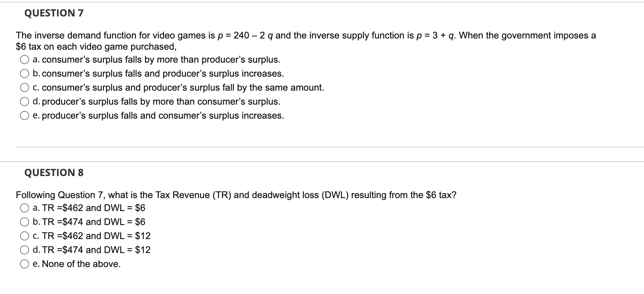
Task: Click the producer's surplus falls more option text
Action: point(156,102)
